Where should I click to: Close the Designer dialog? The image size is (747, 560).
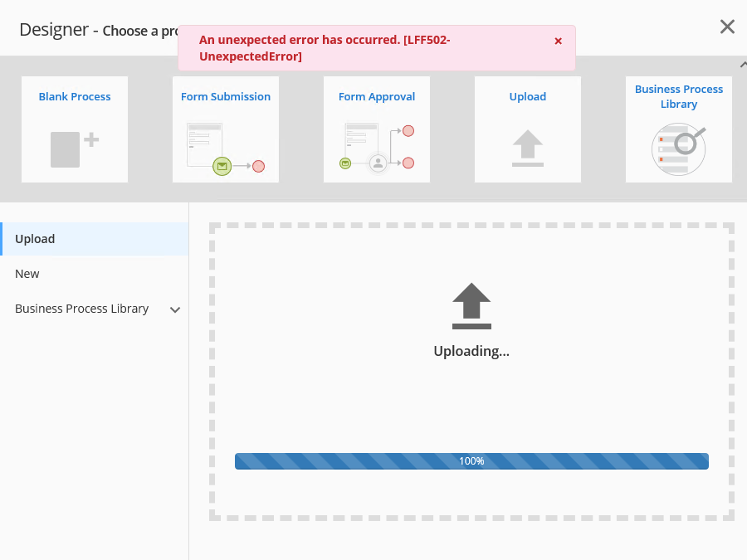pos(727,27)
